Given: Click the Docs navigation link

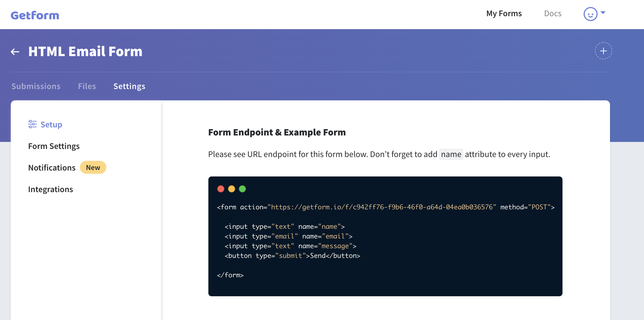Looking at the screenshot, I should tap(553, 12).
